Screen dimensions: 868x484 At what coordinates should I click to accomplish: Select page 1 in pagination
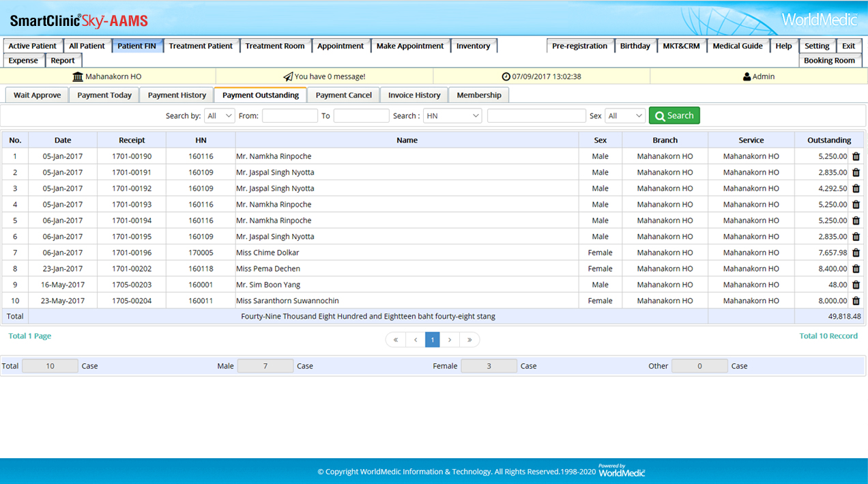coord(433,339)
